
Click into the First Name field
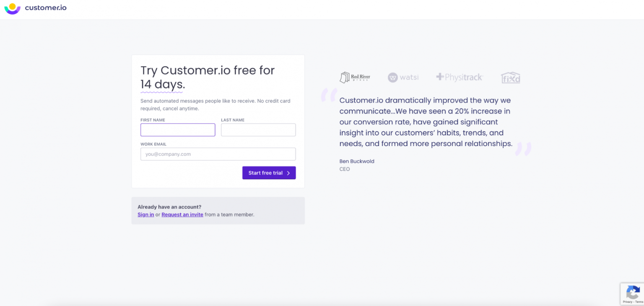coord(177,130)
